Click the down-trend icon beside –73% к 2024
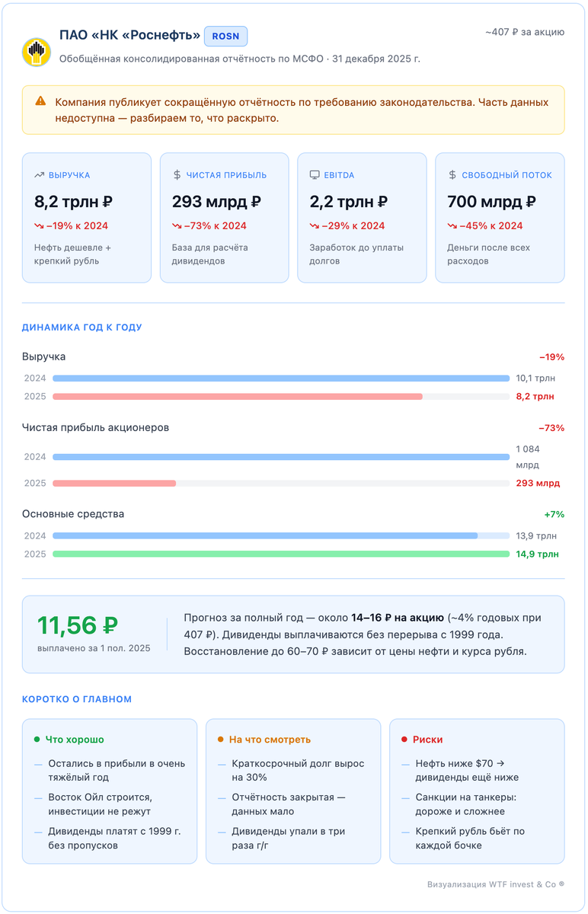The image size is (588, 914). pyautogui.click(x=177, y=226)
